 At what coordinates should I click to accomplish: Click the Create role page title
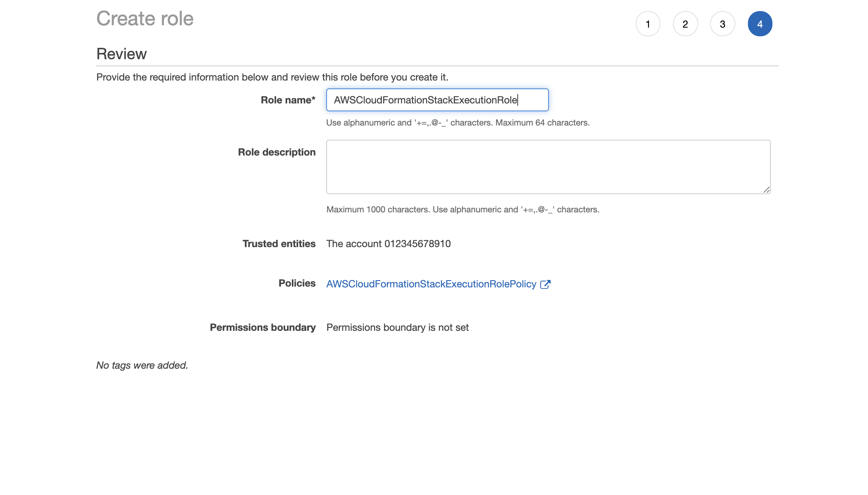coord(145,19)
